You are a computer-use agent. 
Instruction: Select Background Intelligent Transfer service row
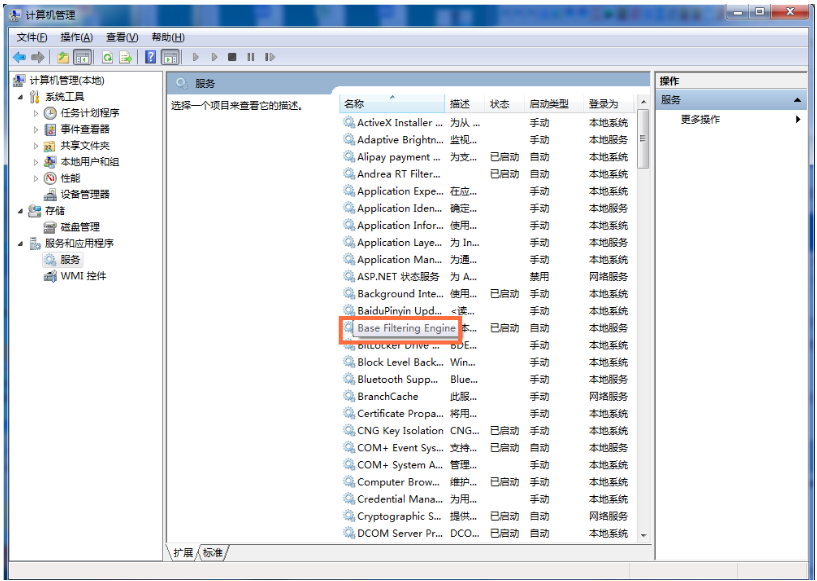(487, 293)
